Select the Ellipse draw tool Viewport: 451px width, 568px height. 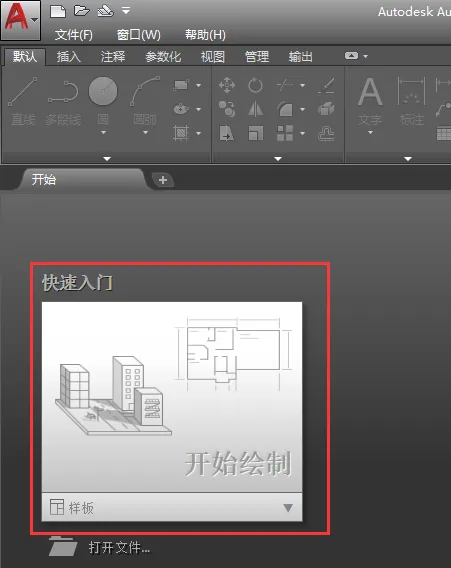tap(181, 109)
